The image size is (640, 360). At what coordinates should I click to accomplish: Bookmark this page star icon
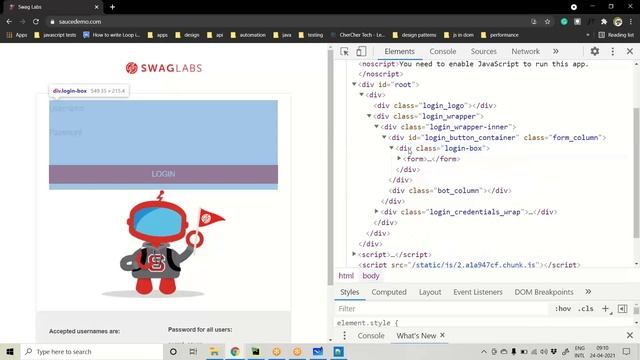[x=547, y=22]
